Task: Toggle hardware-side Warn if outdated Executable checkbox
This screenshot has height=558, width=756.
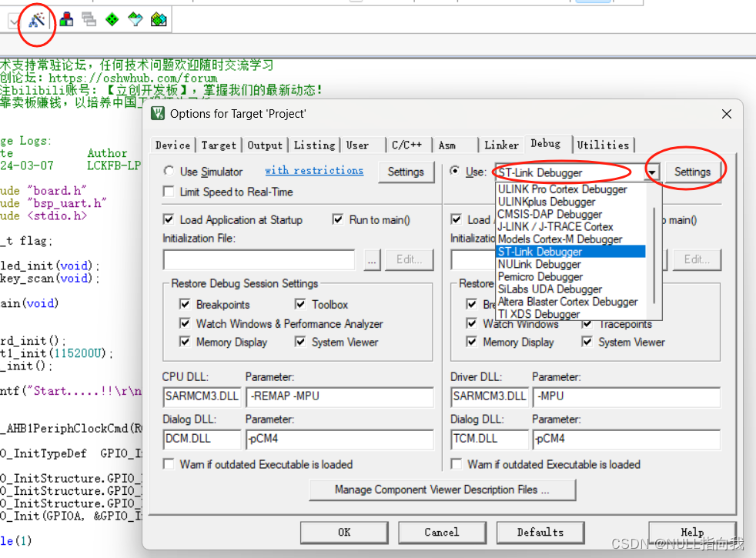Action: click(456, 464)
